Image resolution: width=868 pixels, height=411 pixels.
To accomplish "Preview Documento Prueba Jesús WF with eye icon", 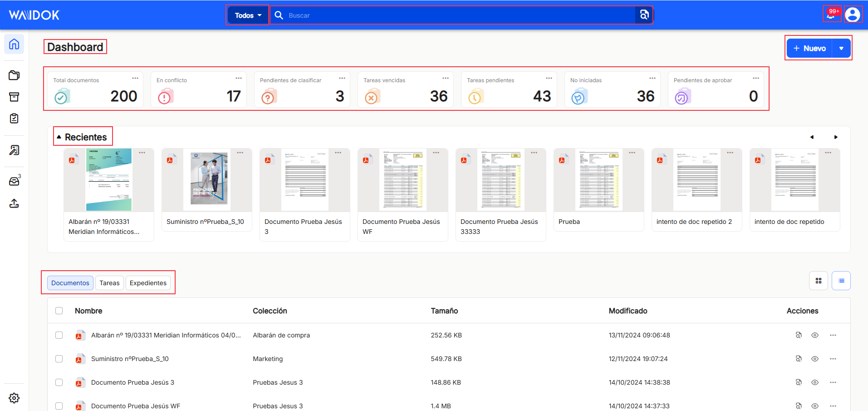I will click(x=815, y=406).
